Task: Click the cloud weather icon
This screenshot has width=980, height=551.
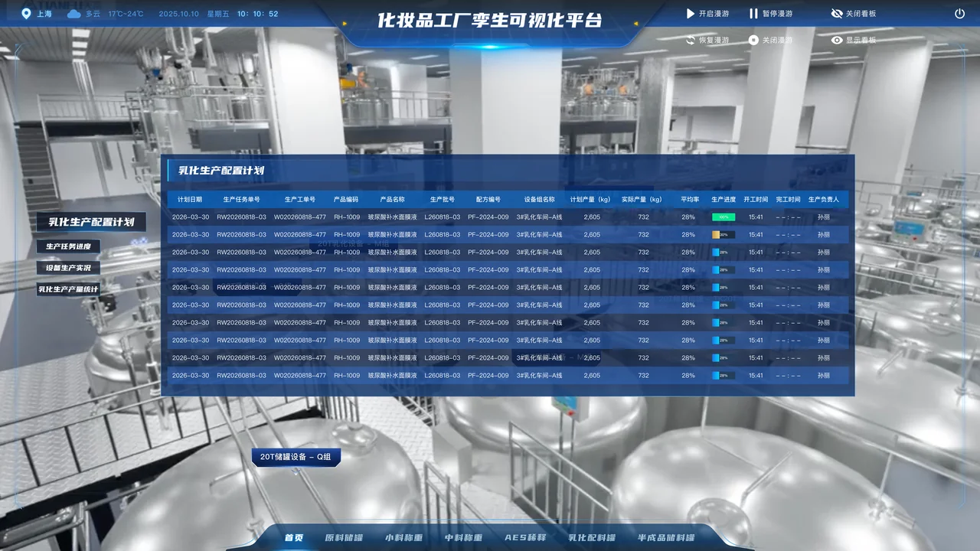Action: pyautogui.click(x=73, y=14)
